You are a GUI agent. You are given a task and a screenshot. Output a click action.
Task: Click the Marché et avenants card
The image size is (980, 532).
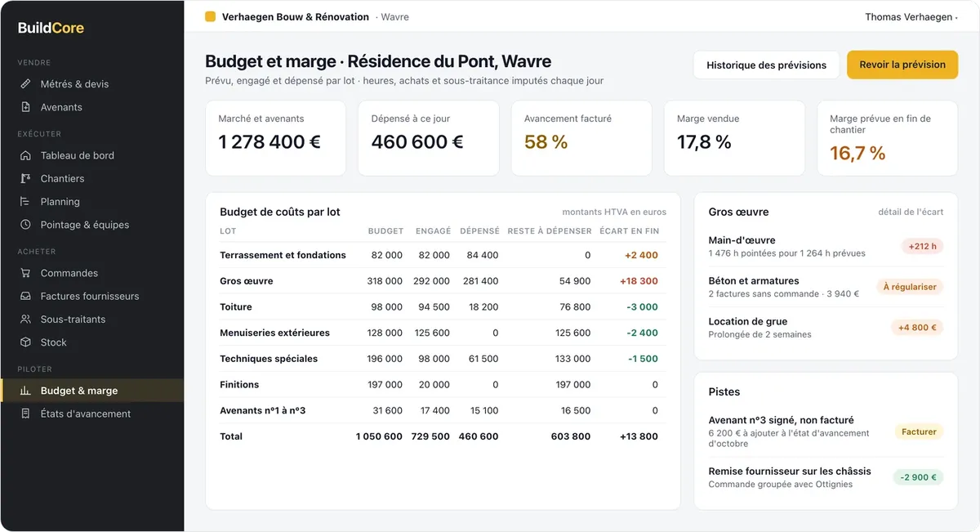click(x=276, y=138)
